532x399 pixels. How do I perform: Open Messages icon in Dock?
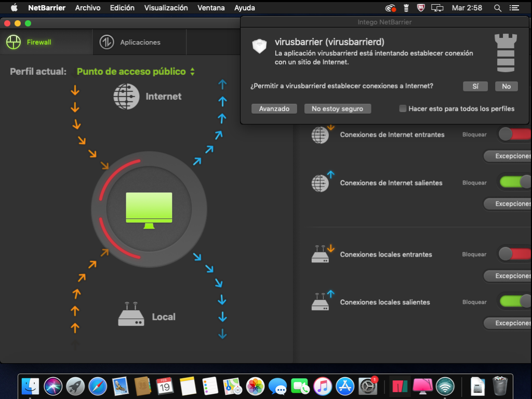click(x=277, y=386)
